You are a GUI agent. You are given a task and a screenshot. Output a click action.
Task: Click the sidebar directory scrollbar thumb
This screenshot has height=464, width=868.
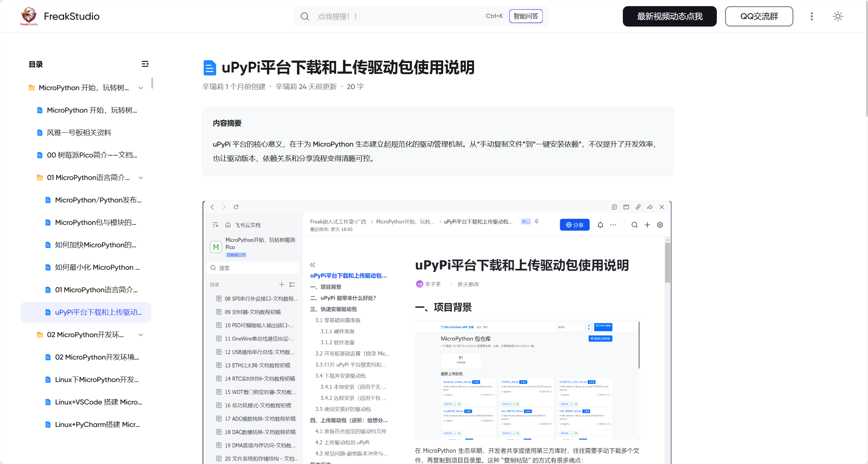(152, 83)
